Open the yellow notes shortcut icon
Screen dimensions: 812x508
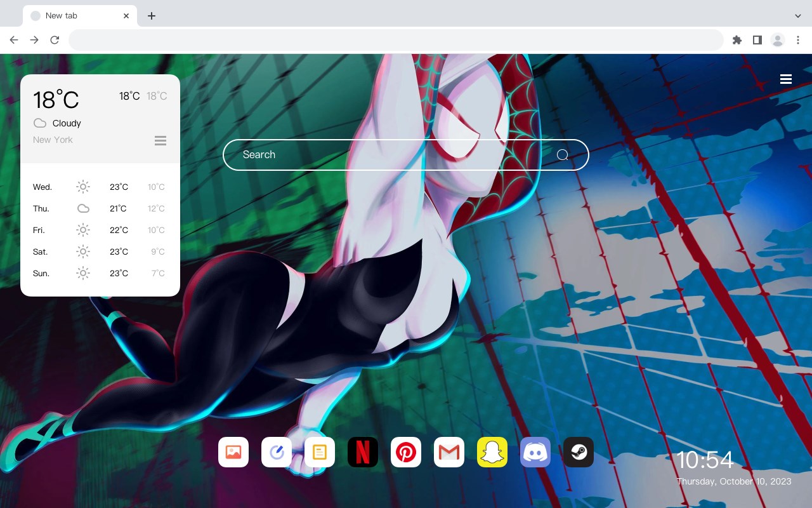tap(320, 452)
